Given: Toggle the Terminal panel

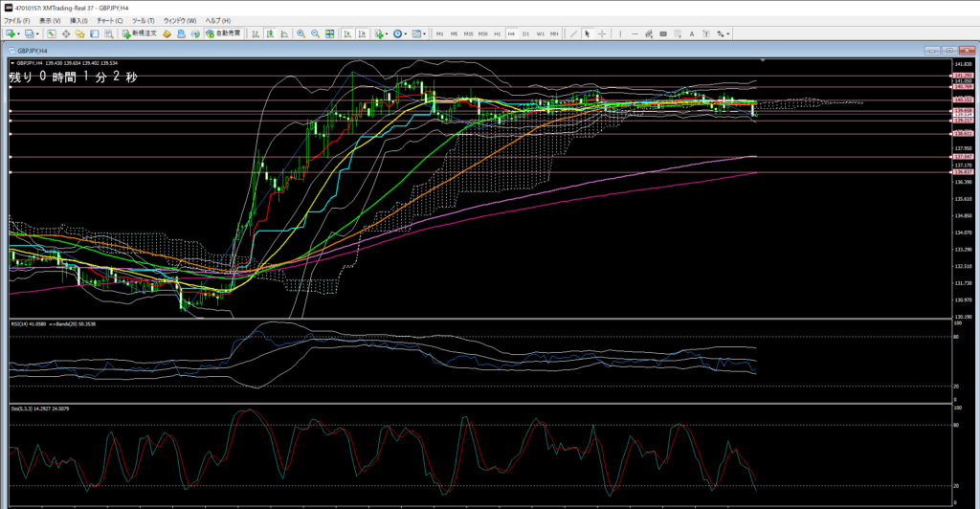Looking at the screenshot, I should [x=95, y=33].
